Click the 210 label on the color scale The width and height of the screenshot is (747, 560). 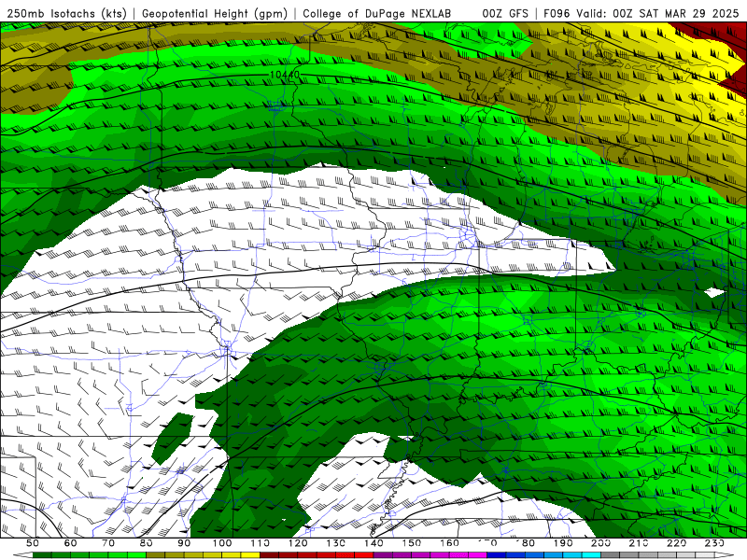[x=639, y=543]
